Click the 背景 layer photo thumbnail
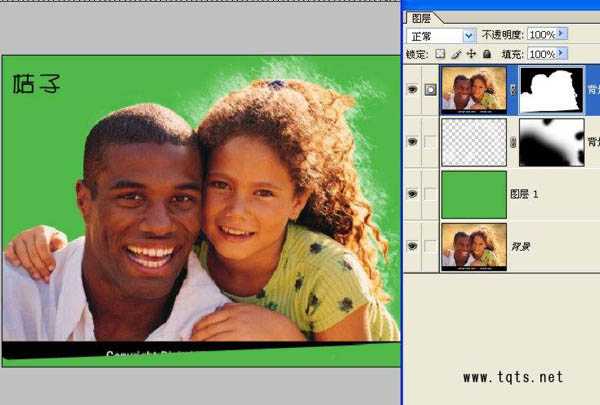The height and width of the screenshot is (405, 600). 474,247
